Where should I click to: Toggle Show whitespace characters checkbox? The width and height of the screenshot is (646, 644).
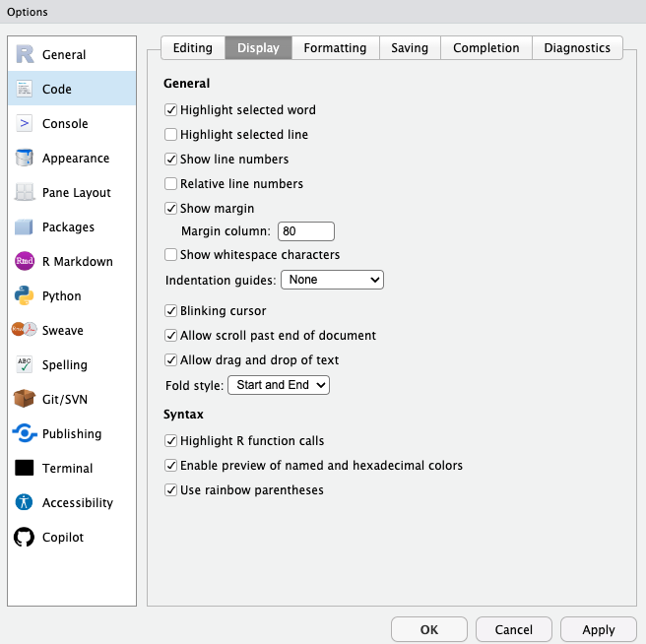point(171,254)
